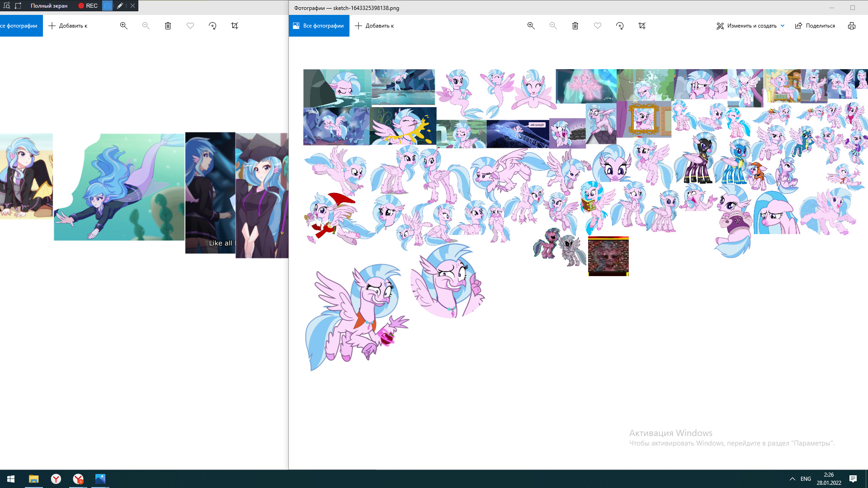Toggle favorite heart in right Photos window
The width and height of the screenshot is (868, 488).
click(x=598, y=26)
